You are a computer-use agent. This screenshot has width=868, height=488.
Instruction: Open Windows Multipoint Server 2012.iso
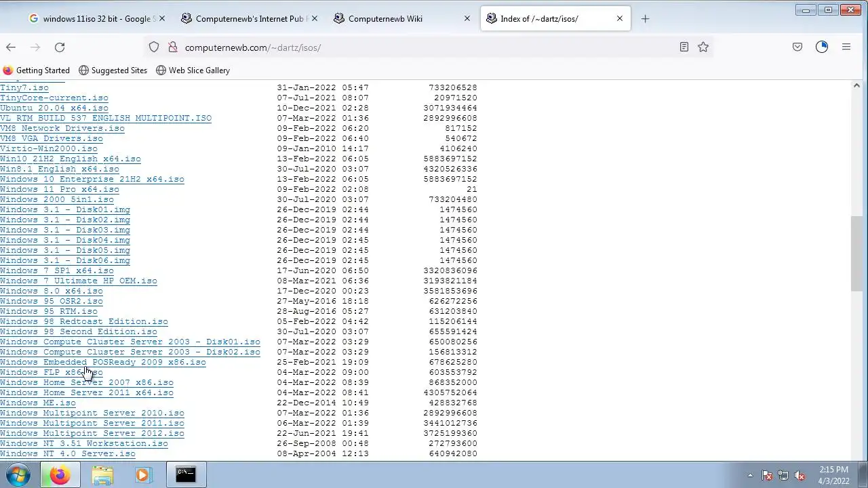[92, 433]
